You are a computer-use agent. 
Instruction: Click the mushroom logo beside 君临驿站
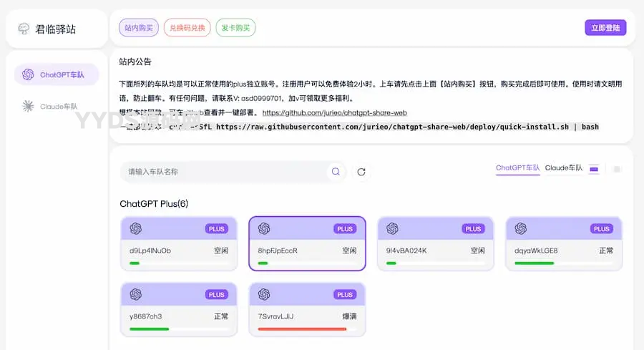click(x=24, y=29)
